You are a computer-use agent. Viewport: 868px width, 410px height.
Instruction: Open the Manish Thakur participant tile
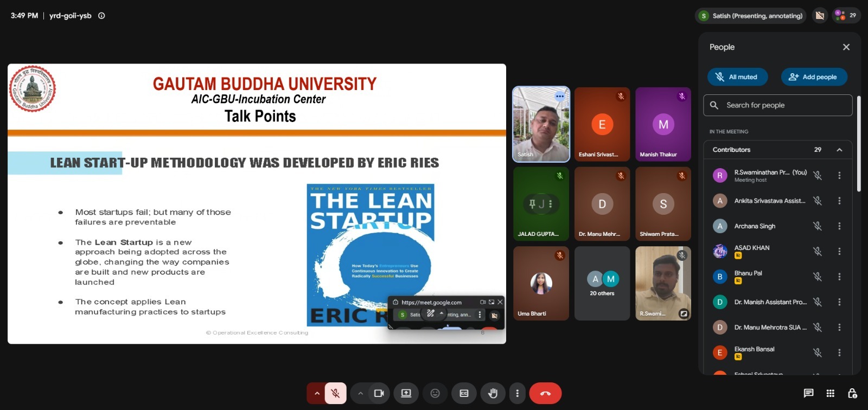663,124
